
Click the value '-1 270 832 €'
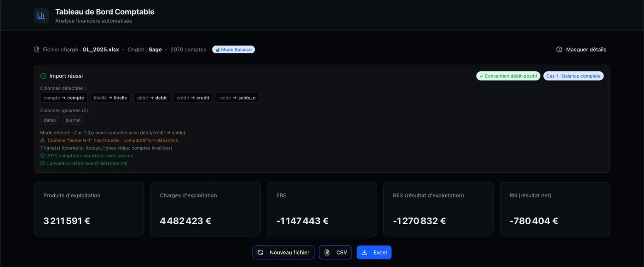tap(420, 221)
